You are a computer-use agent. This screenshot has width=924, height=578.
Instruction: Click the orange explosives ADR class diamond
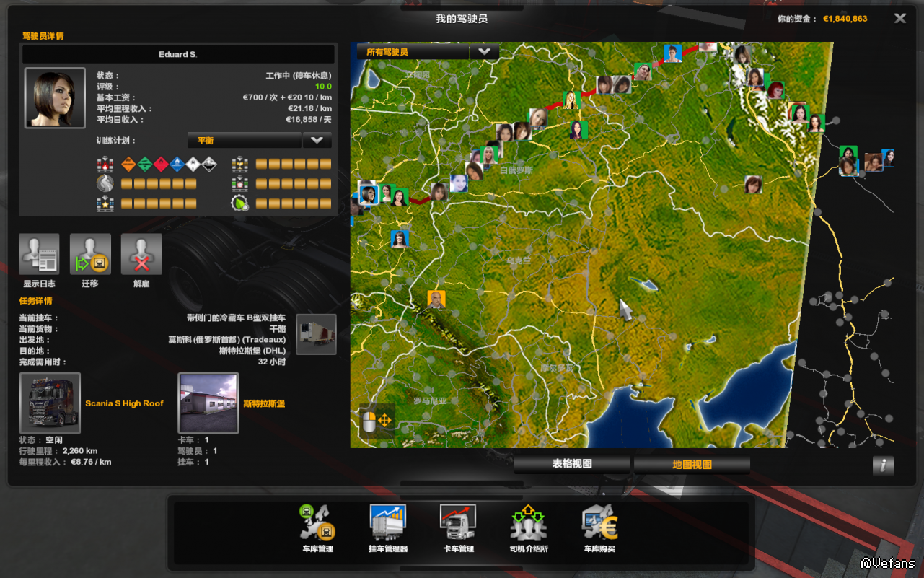(x=128, y=165)
